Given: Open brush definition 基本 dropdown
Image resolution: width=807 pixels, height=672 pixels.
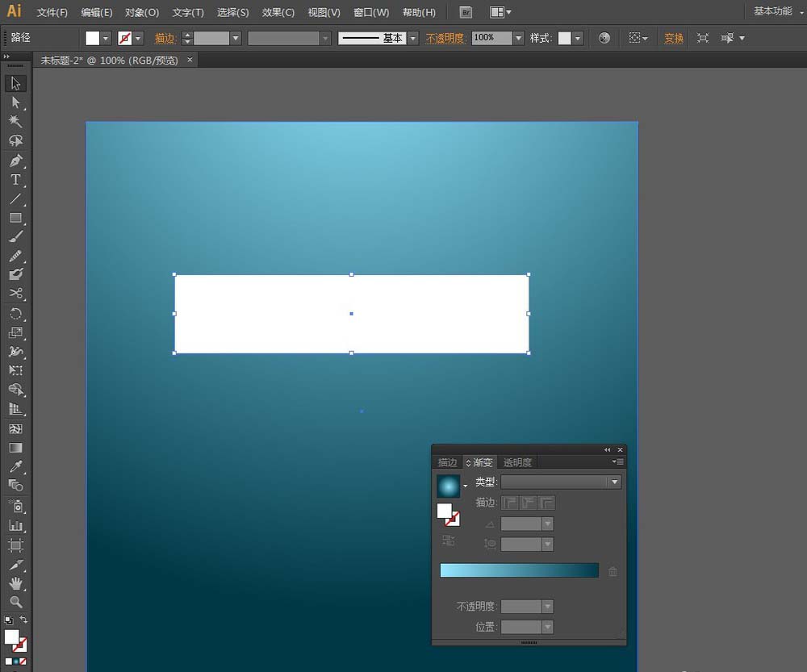Looking at the screenshot, I should point(412,38).
